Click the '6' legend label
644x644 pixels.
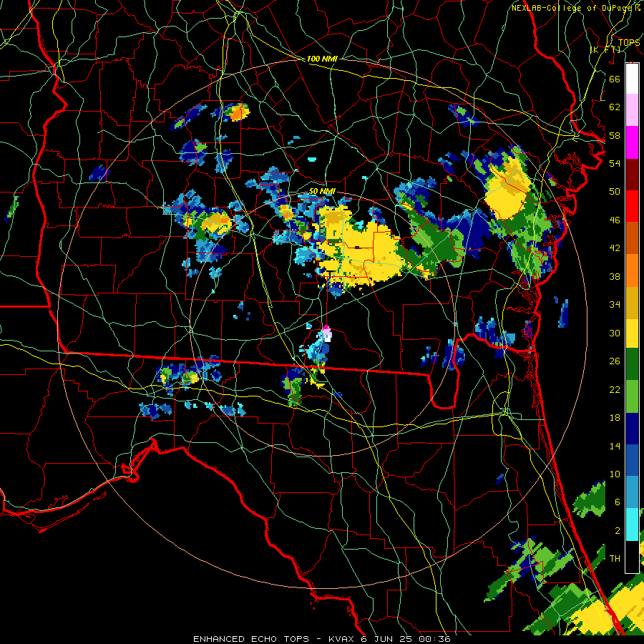point(617,502)
